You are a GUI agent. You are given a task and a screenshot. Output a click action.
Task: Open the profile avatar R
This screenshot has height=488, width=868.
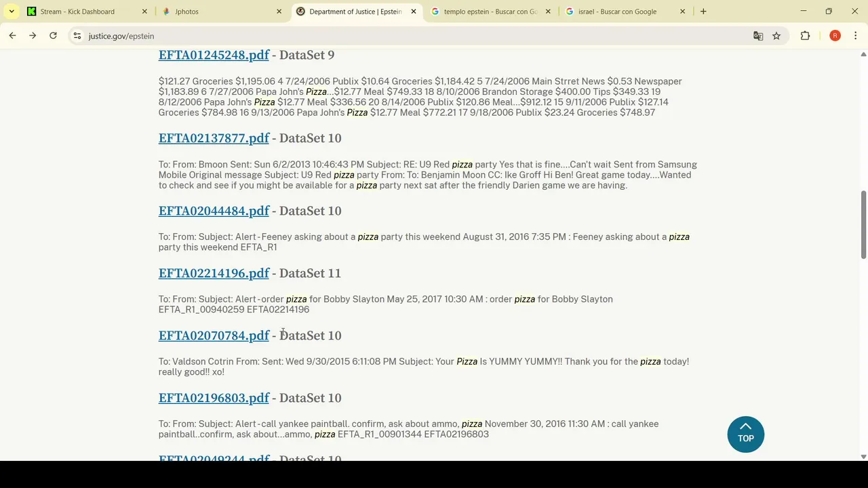[x=835, y=36]
